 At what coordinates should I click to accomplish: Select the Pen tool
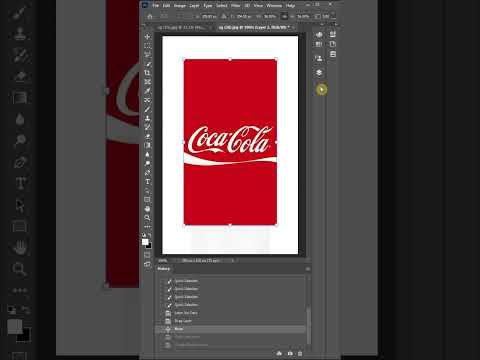(x=147, y=172)
